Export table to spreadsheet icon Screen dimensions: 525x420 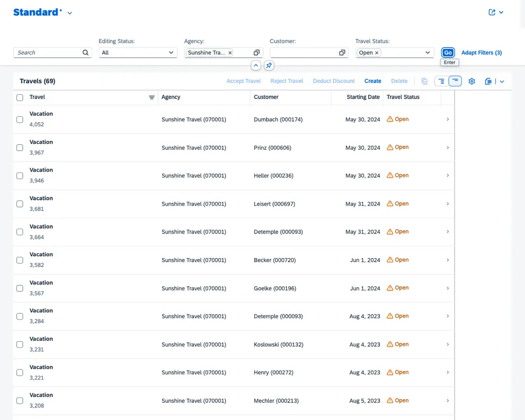(488, 82)
